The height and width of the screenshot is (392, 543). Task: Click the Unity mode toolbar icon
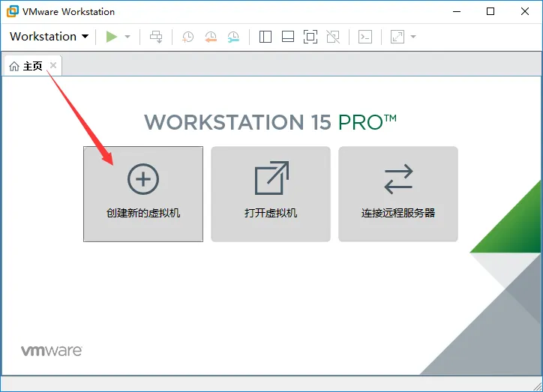(333, 37)
